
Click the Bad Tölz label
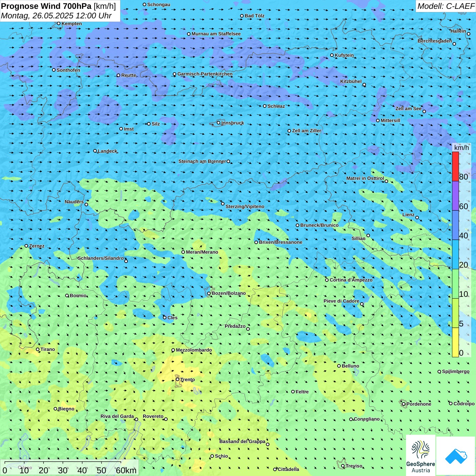tap(254, 16)
